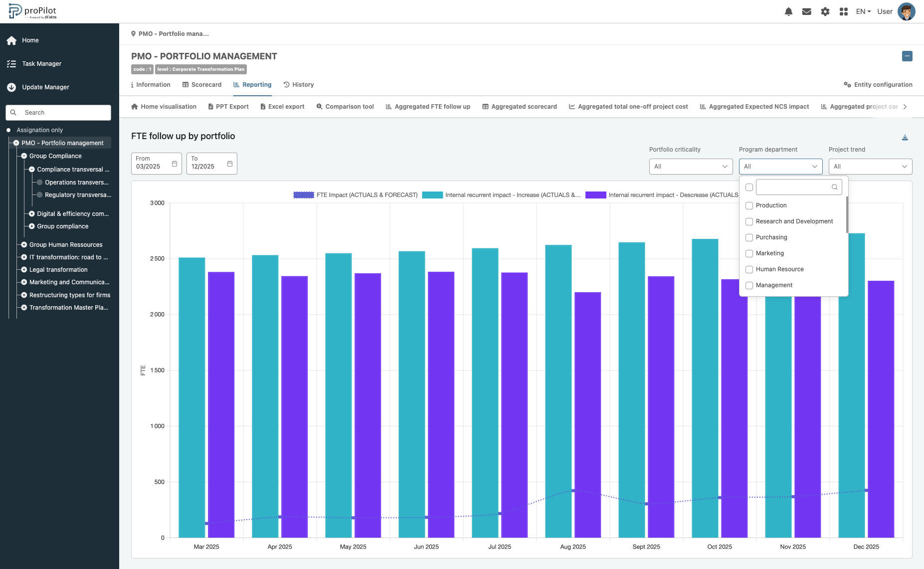This screenshot has height=569, width=924.
Task: Click the Home visualisation house icon
Action: pyautogui.click(x=134, y=107)
